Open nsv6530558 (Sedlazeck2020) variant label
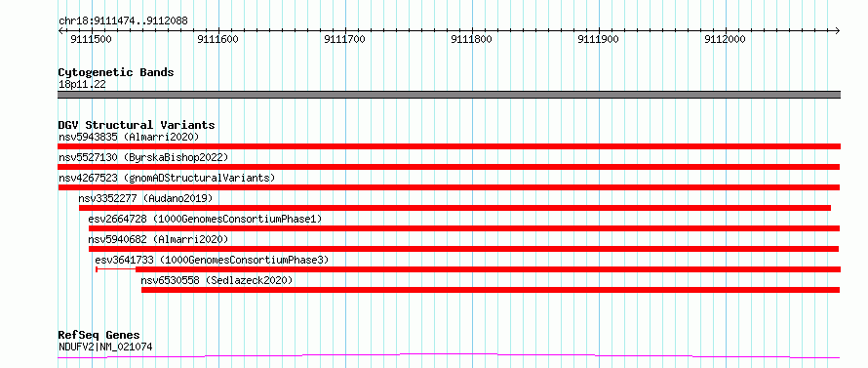The image size is (868, 368). point(217,280)
